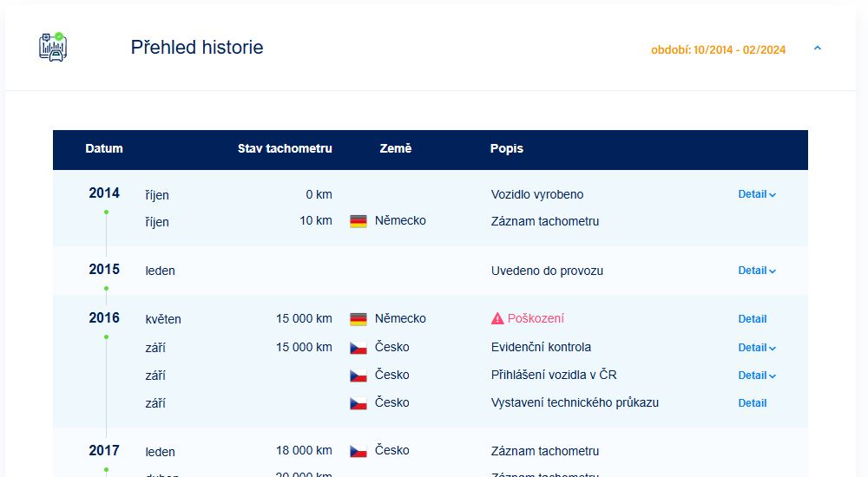Click the Uvedeno do provozu description

coord(547,271)
